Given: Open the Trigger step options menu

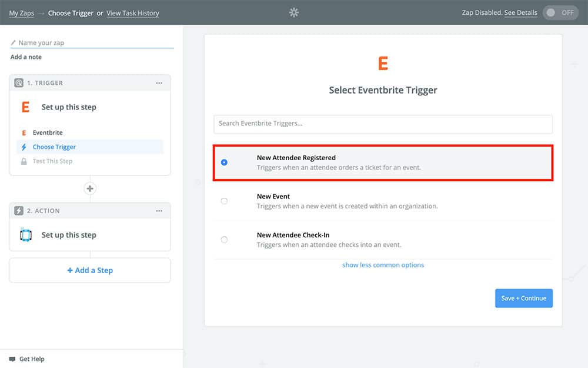Looking at the screenshot, I should coord(159,83).
